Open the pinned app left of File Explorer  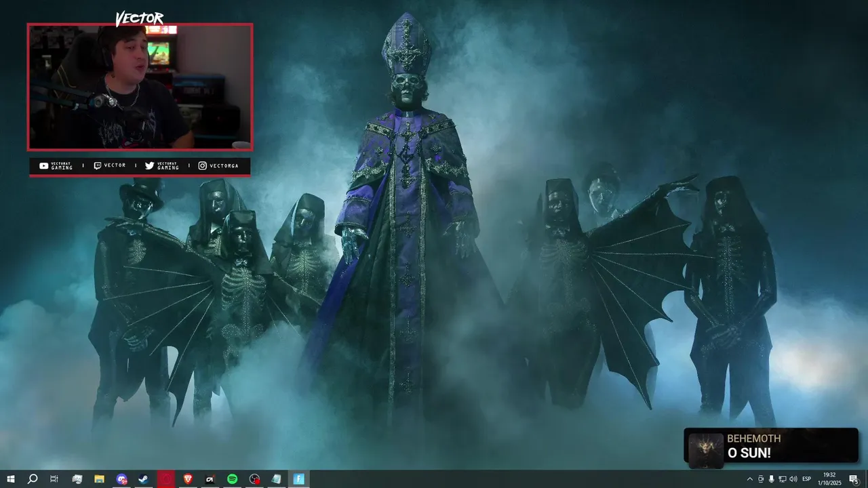pyautogui.click(x=77, y=479)
